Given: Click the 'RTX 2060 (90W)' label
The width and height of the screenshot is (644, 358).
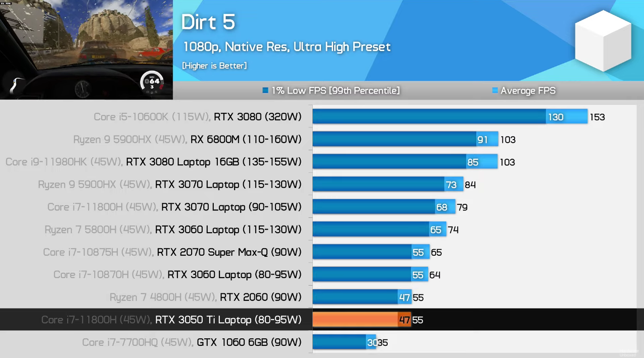Looking at the screenshot, I should tap(261, 297).
